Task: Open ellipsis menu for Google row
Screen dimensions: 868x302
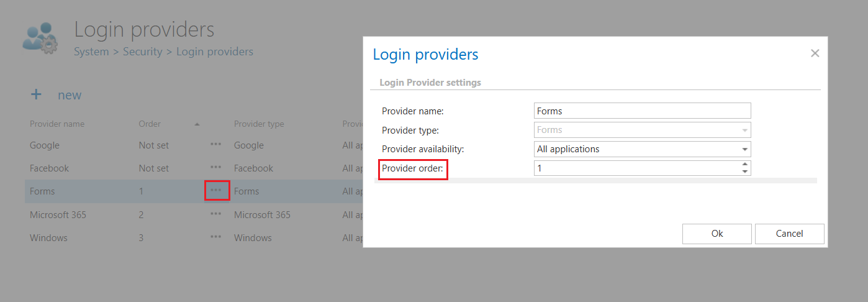Action: pyautogui.click(x=215, y=145)
